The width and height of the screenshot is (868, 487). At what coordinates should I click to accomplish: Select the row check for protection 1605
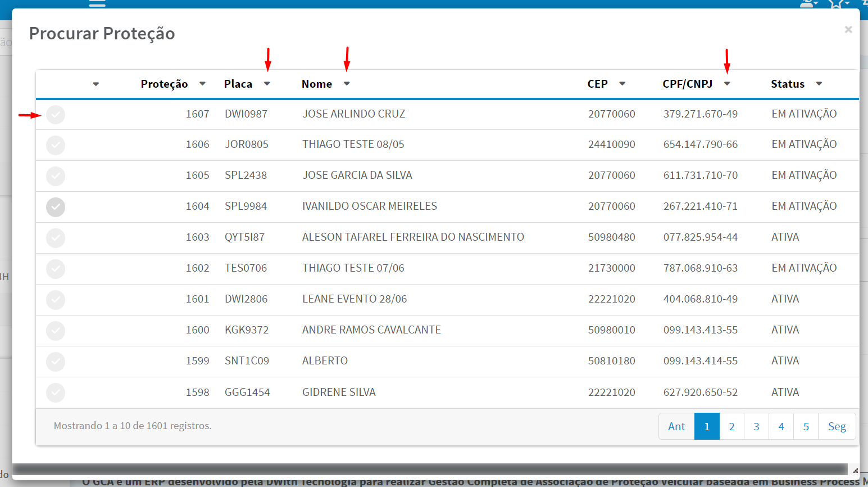56,176
